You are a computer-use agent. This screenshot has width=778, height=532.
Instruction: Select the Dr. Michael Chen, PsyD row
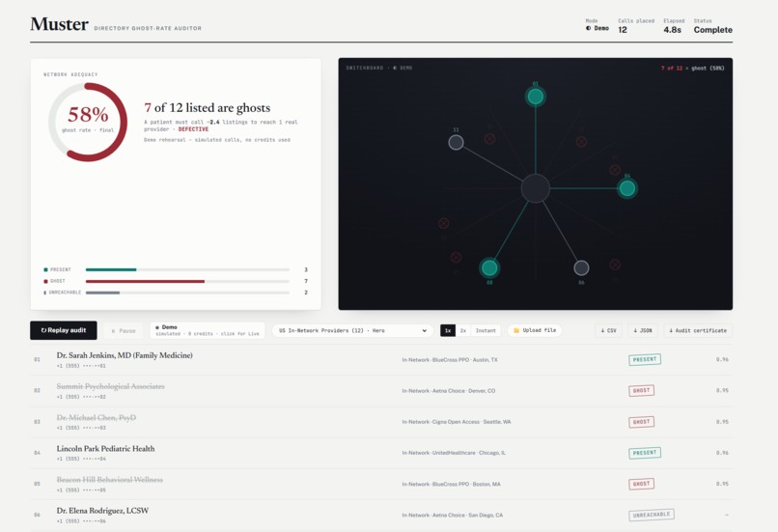click(x=381, y=422)
